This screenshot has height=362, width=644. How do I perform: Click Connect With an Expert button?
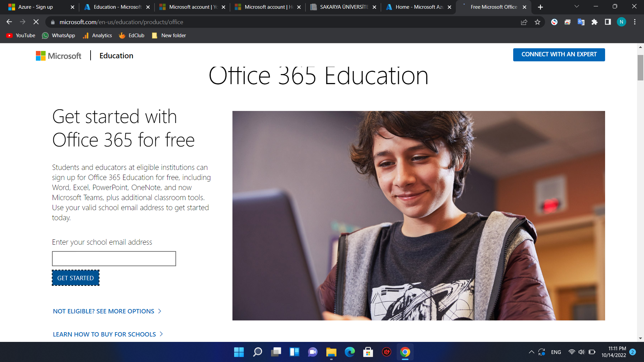(559, 55)
